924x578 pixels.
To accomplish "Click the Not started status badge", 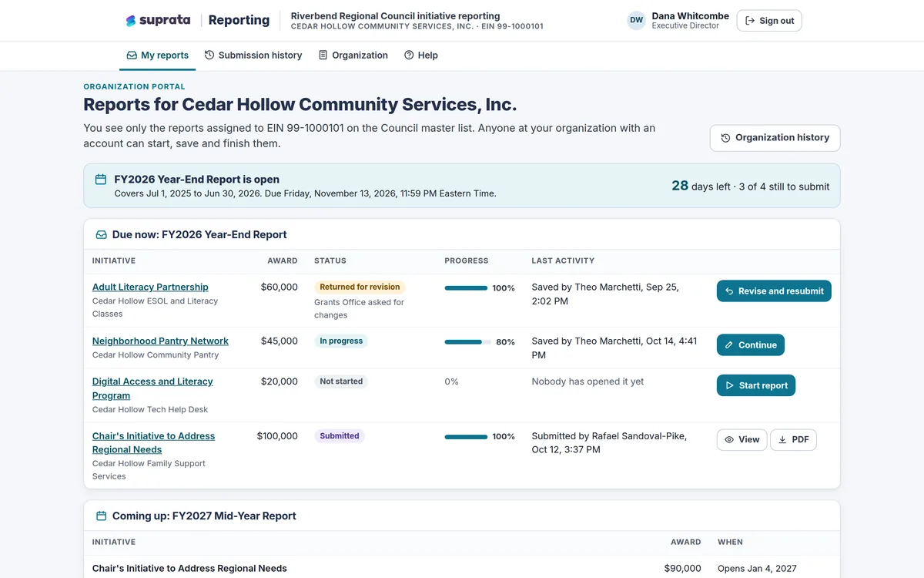I will click(x=341, y=381).
